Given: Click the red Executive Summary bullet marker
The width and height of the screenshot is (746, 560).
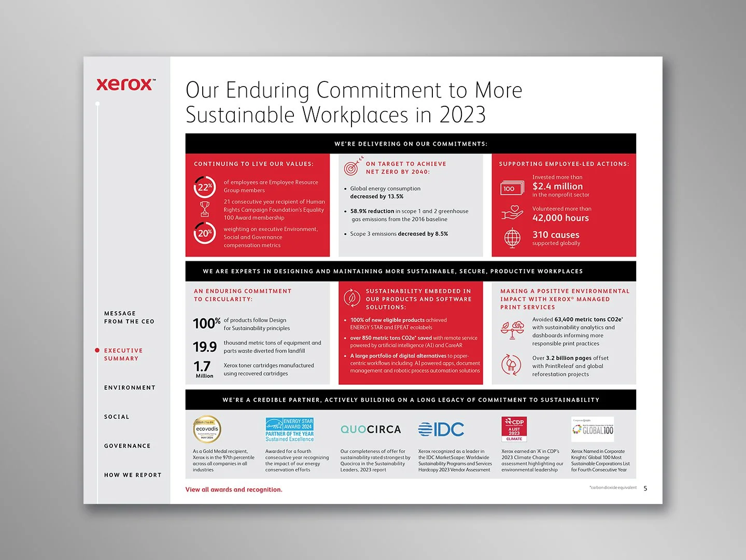Looking at the screenshot, I should click(97, 351).
